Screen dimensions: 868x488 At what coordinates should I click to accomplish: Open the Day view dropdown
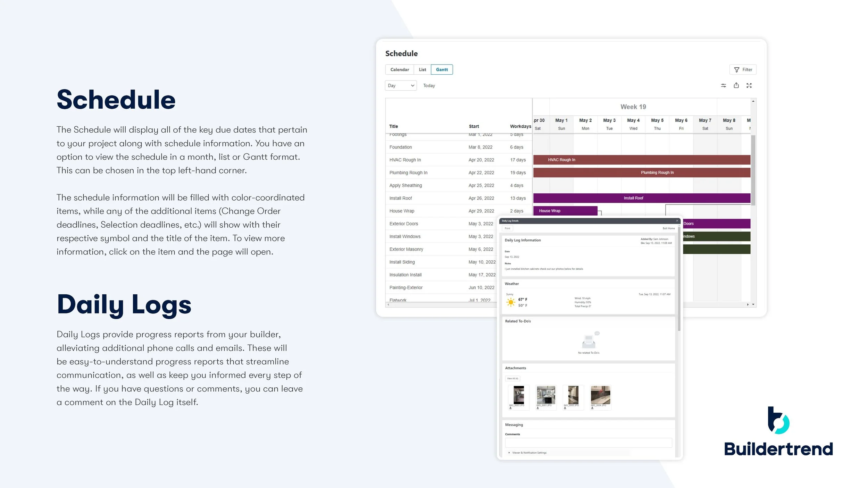401,86
